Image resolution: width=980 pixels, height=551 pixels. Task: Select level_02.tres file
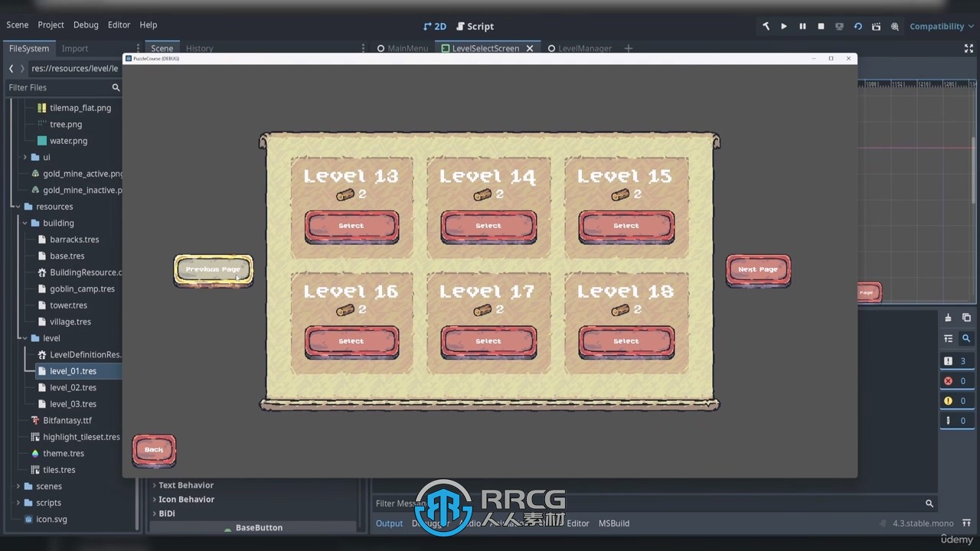click(73, 387)
